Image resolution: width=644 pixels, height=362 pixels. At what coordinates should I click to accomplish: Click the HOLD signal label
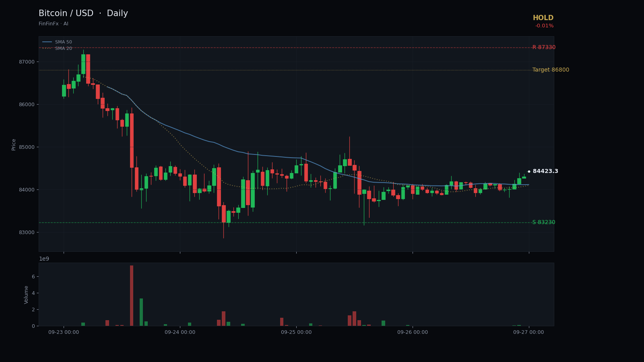pos(543,18)
